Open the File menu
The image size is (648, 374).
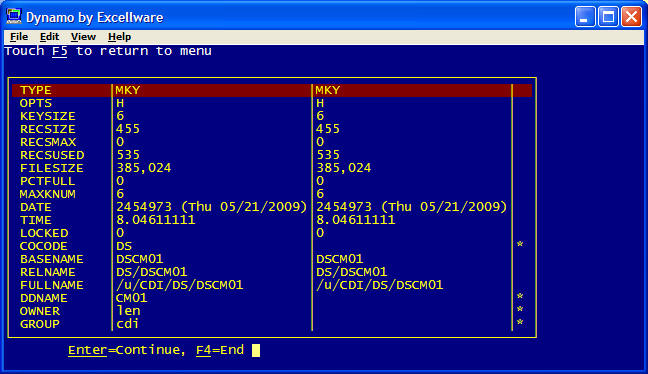tap(19, 37)
